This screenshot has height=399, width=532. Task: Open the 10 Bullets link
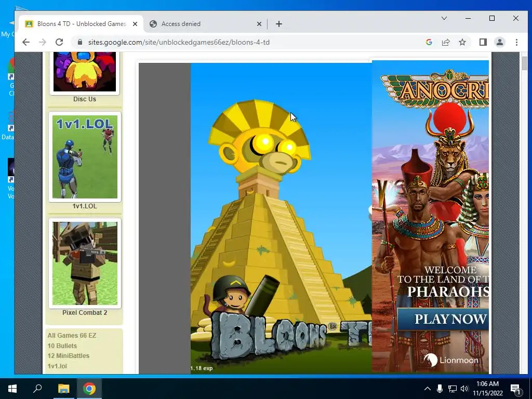[62, 345]
